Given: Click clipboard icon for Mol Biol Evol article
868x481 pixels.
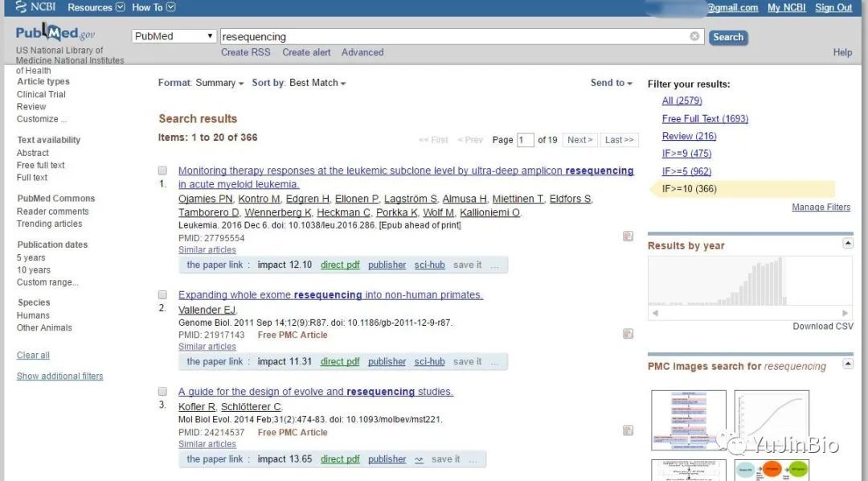Looking at the screenshot, I should tap(628, 430).
